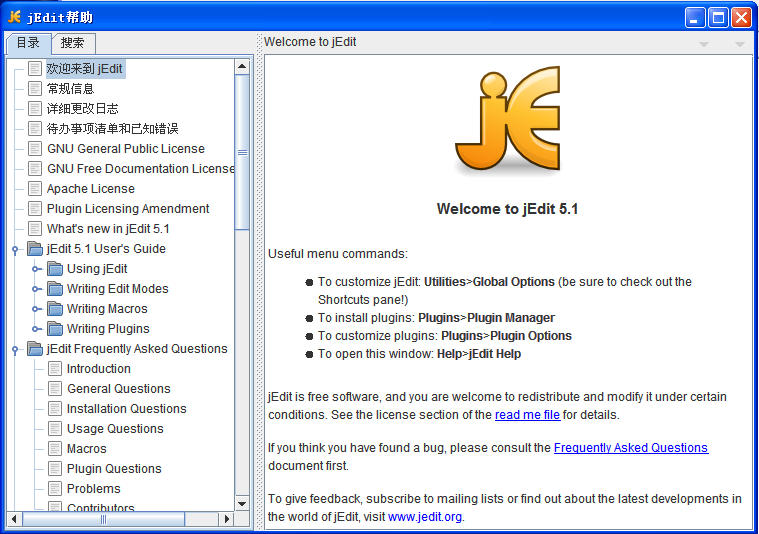Open the Plugin Licensing Amendment entry
This screenshot has width=759, height=534.
tap(128, 209)
